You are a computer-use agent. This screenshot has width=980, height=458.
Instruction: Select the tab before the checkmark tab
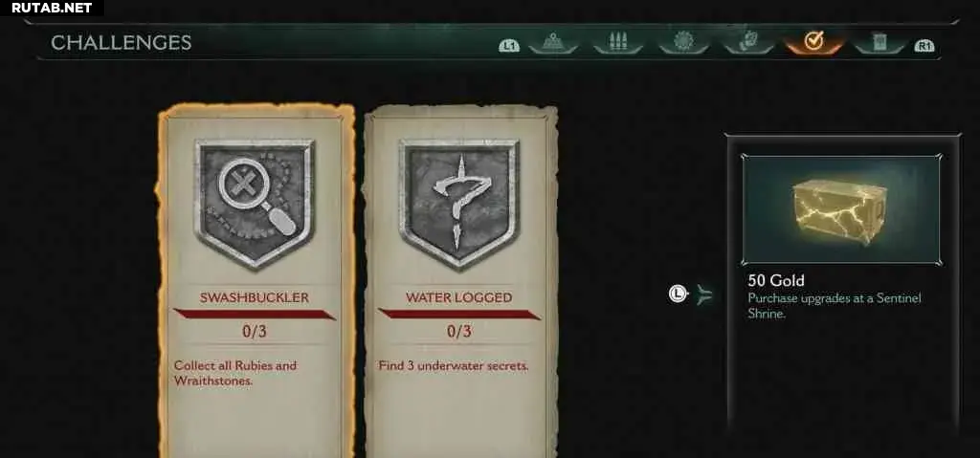pyautogui.click(x=748, y=42)
